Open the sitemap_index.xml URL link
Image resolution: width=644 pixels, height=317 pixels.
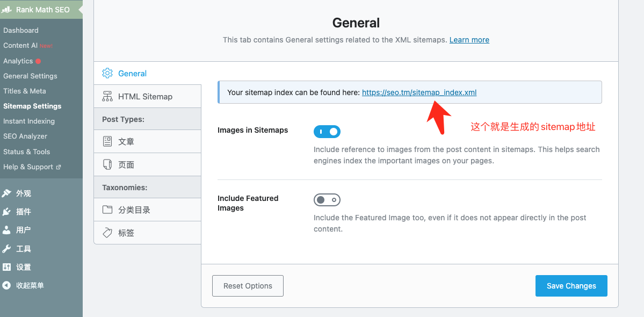click(419, 92)
